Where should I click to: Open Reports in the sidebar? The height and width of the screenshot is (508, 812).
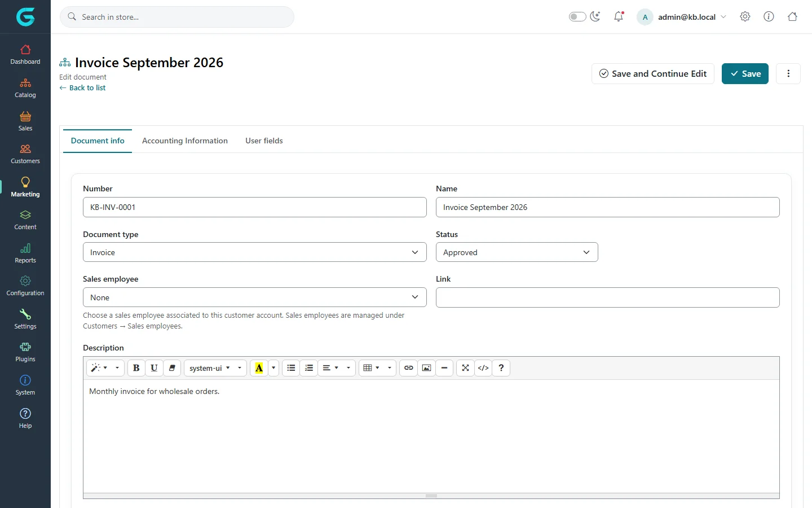click(x=25, y=253)
